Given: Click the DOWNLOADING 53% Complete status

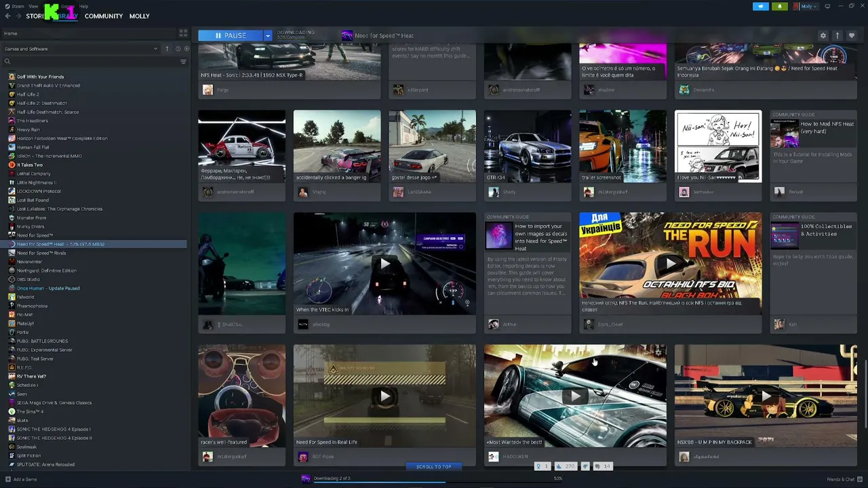Looking at the screenshot, I should (x=296, y=35).
